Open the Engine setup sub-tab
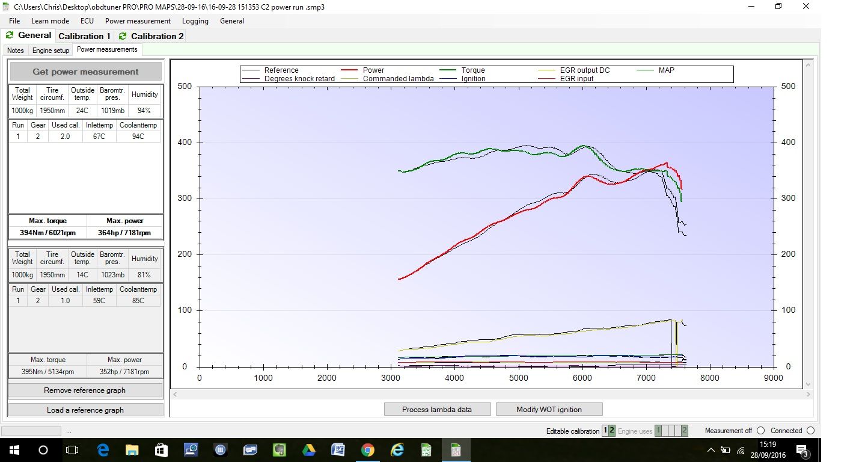Image resolution: width=868 pixels, height=462 pixels. [x=50, y=51]
